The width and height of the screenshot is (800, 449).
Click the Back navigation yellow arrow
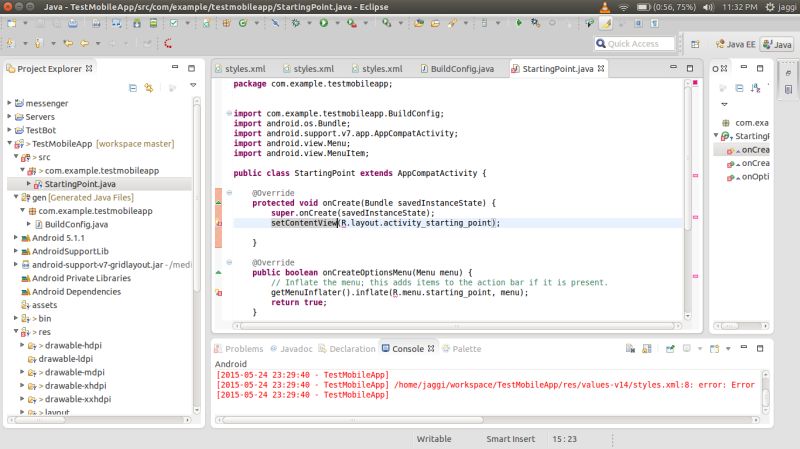coord(85,43)
